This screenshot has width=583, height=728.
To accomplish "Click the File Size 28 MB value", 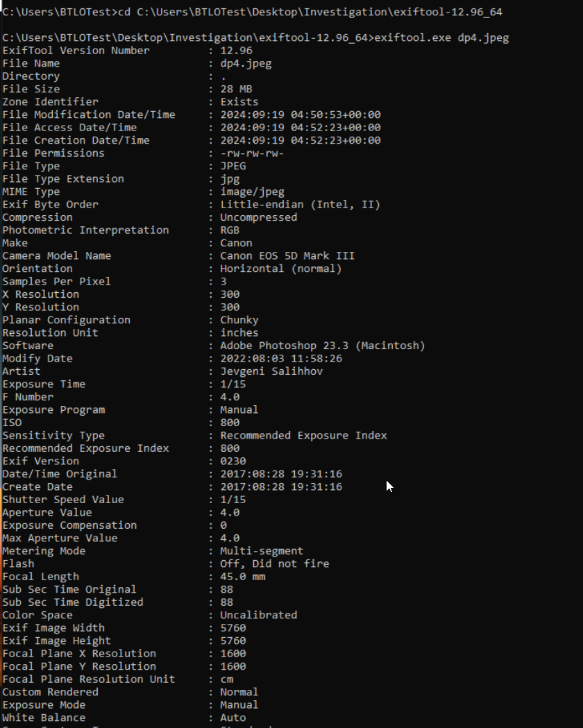I will pos(236,89).
